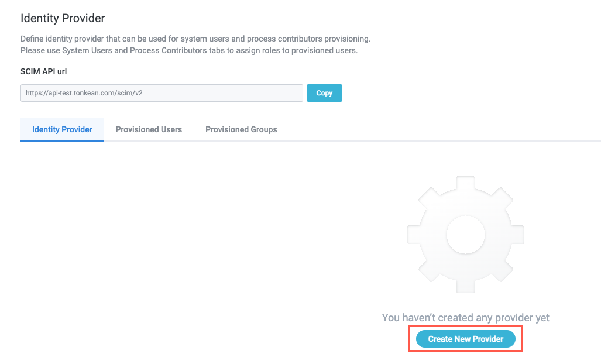Click the active tab underline indicator
Image resolution: width=601 pixels, height=364 pixels.
pos(62,140)
